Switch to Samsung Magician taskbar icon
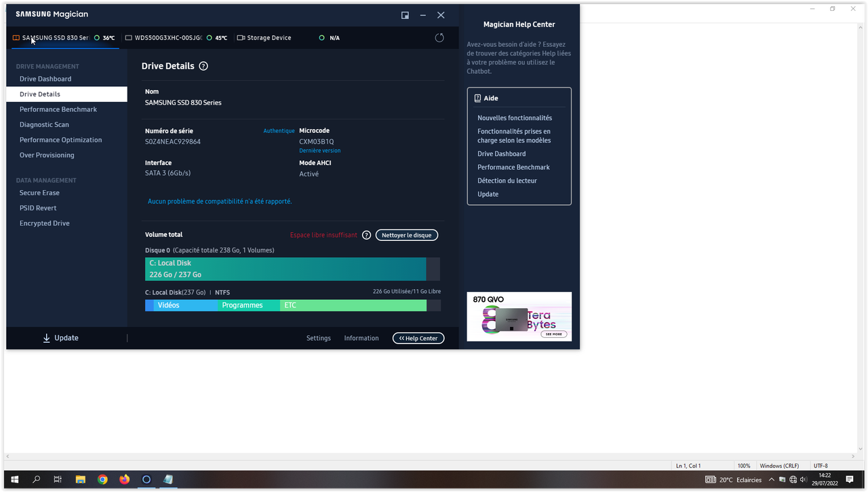868x492 pixels. (x=146, y=480)
